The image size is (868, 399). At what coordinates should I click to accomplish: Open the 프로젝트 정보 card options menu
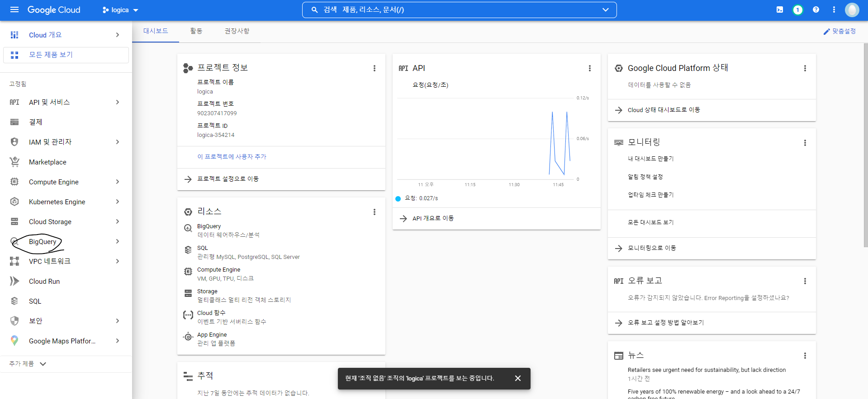click(x=375, y=68)
